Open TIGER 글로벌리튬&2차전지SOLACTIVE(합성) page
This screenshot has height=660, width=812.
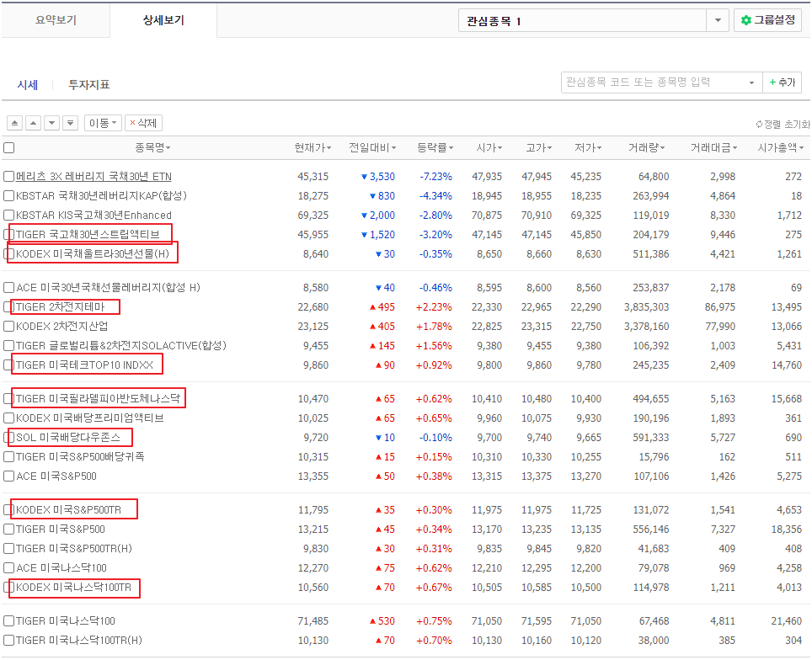[121, 346]
